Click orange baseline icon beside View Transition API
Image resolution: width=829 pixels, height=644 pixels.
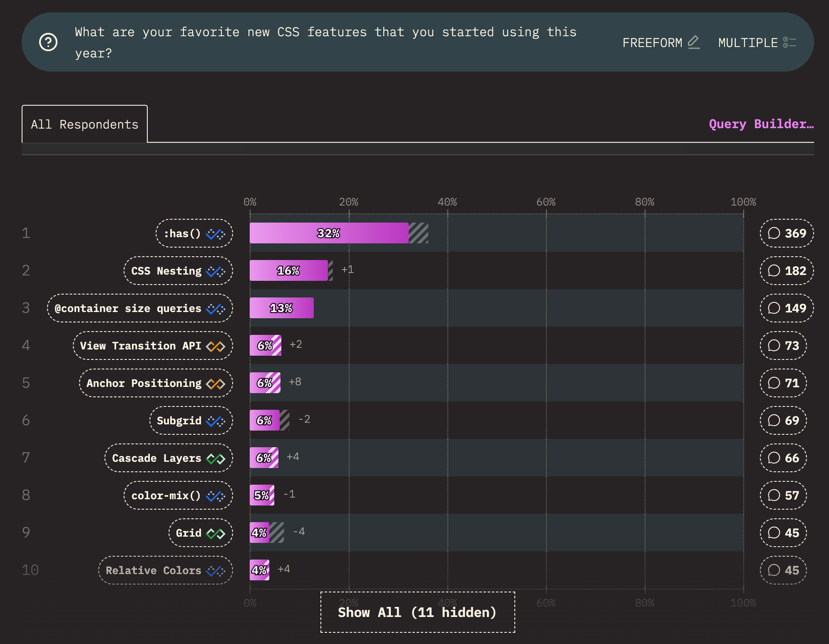click(216, 346)
